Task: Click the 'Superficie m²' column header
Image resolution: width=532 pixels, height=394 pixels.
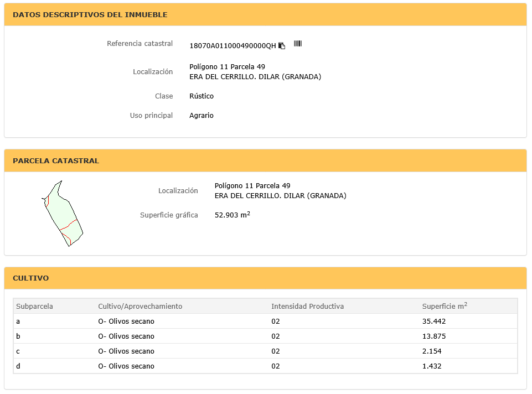Action: click(x=445, y=306)
